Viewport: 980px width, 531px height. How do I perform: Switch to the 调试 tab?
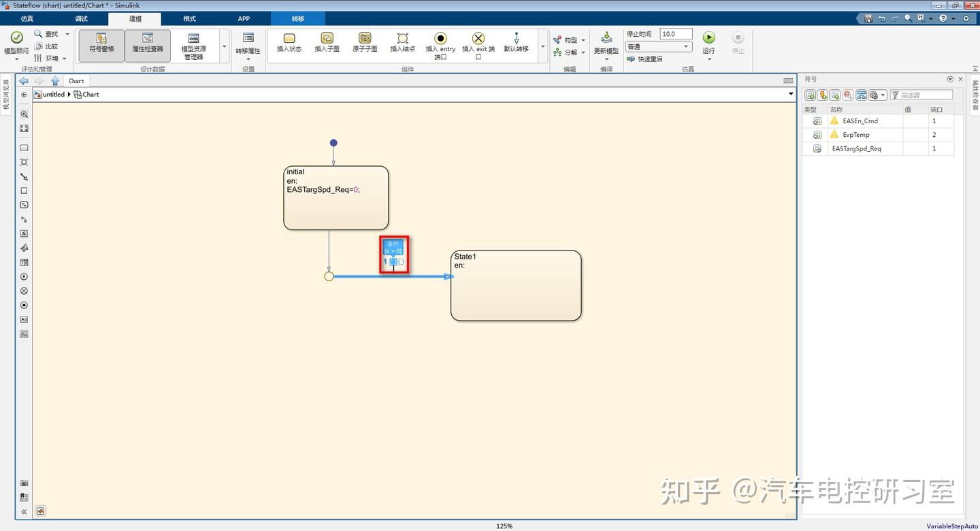point(81,18)
